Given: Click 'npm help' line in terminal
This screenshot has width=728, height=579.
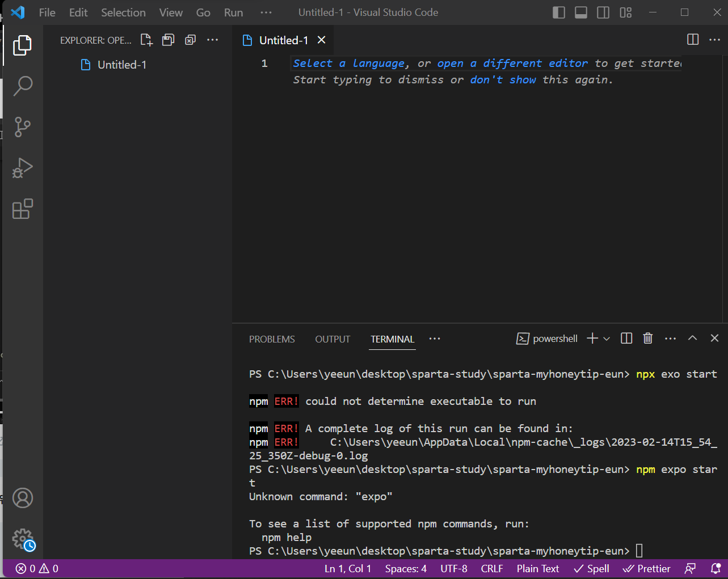Looking at the screenshot, I should coord(287,538).
